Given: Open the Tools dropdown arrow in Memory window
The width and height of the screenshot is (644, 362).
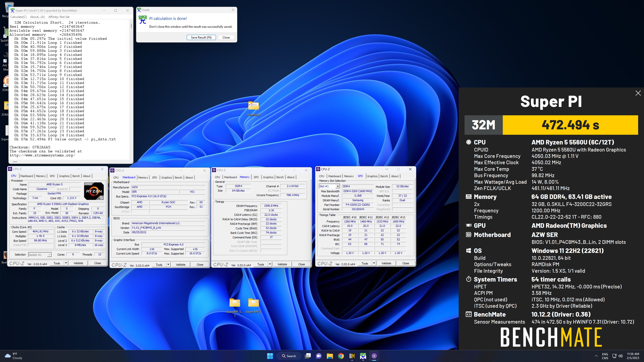Looking at the screenshot, I should [x=270, y=264].
